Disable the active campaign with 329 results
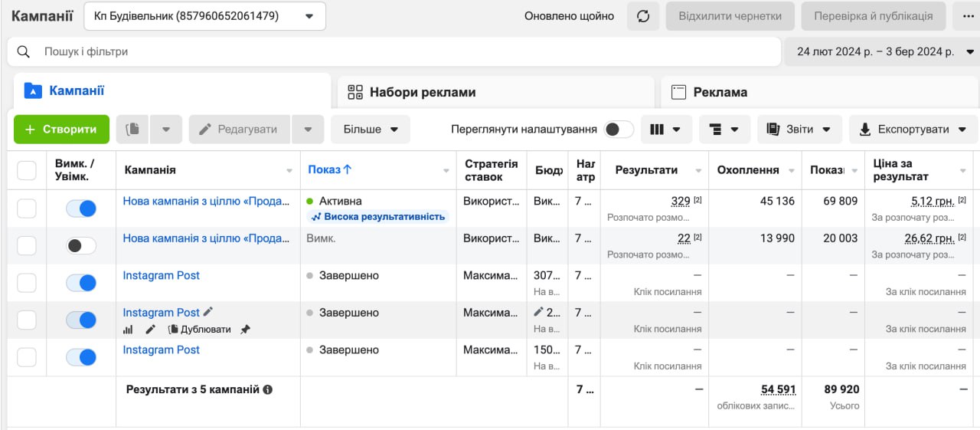980x430 pixels. (81, 208)
